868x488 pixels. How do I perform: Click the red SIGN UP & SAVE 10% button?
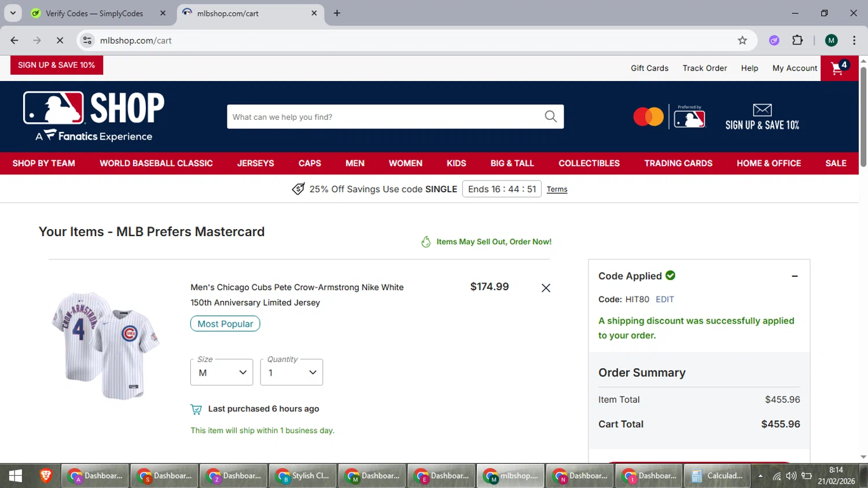click(x=57, y=65)
